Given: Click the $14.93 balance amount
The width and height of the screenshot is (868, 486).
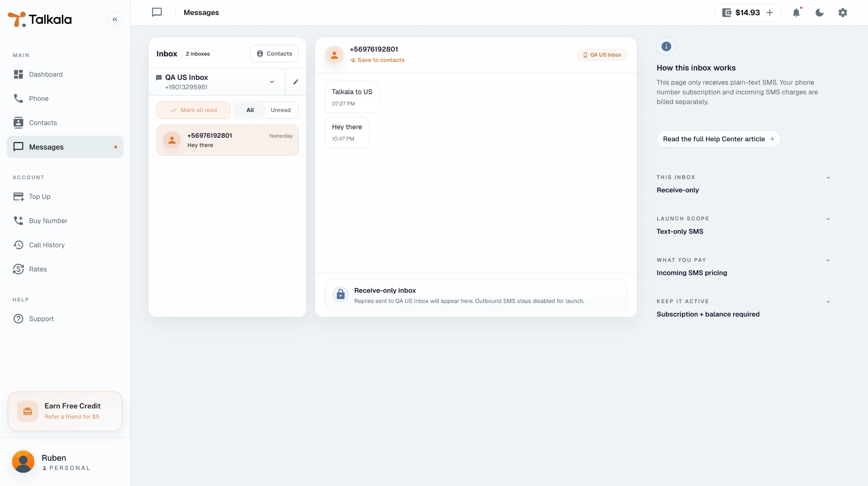Looking at the screenshot, I should point(748,13).
